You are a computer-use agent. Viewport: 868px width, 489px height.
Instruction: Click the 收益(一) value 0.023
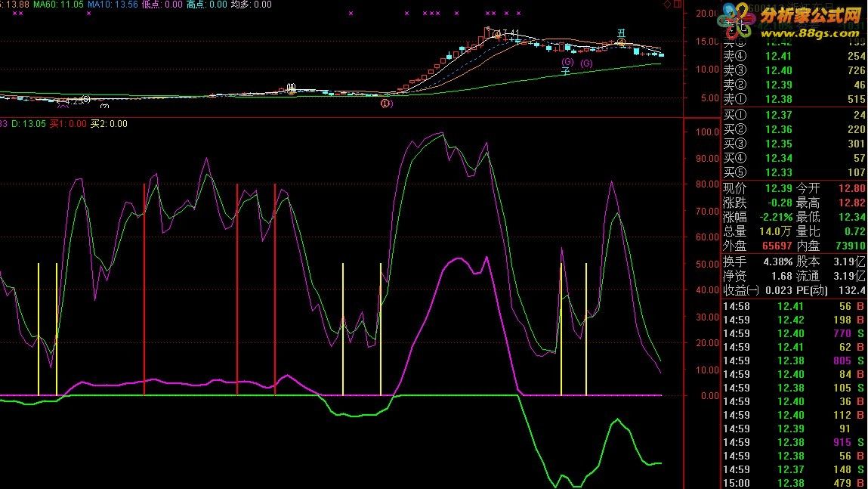click(780, 291)
